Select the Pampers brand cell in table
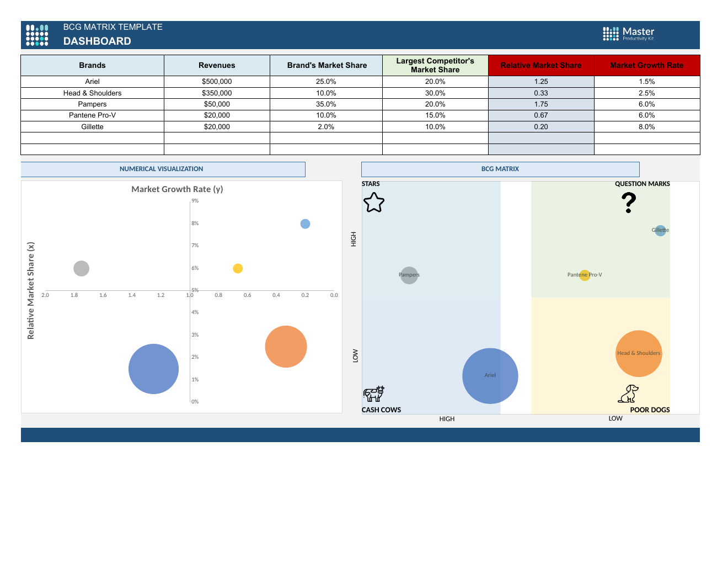 tap(92, 104)
